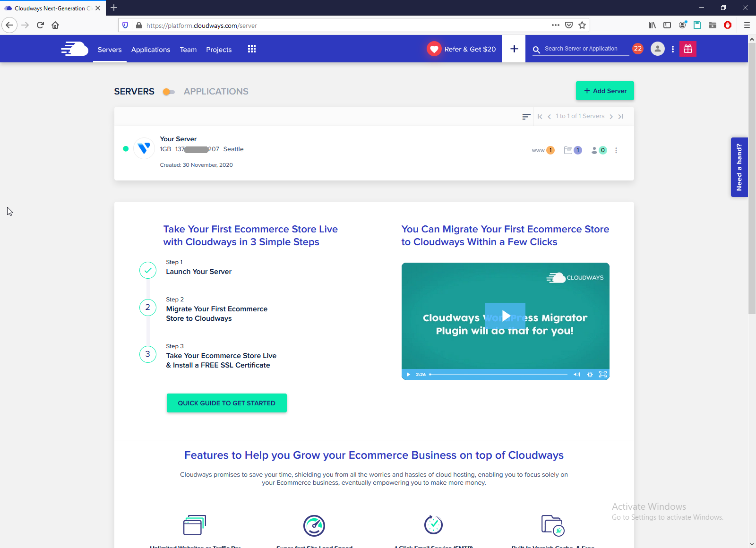Click the server sort filter icon
This screenshot has height=548, width=756.
[x=526, y=116]
